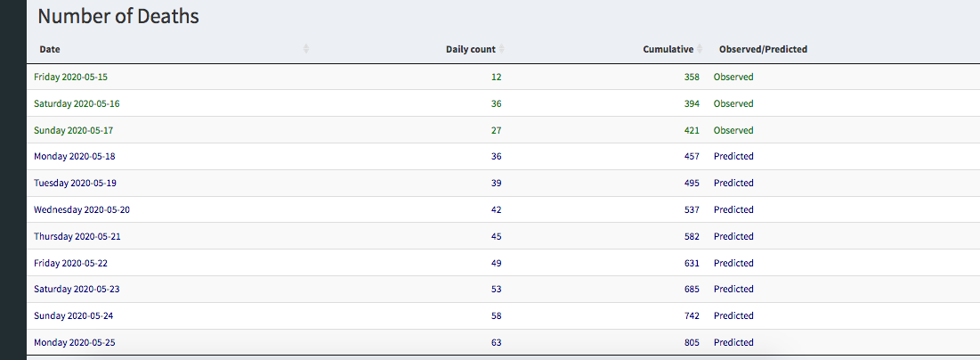Click cumulative value 685 on Saturday 2020-05-23
The height and width of the screenshot is (360, 980).
tap(692, 289)
